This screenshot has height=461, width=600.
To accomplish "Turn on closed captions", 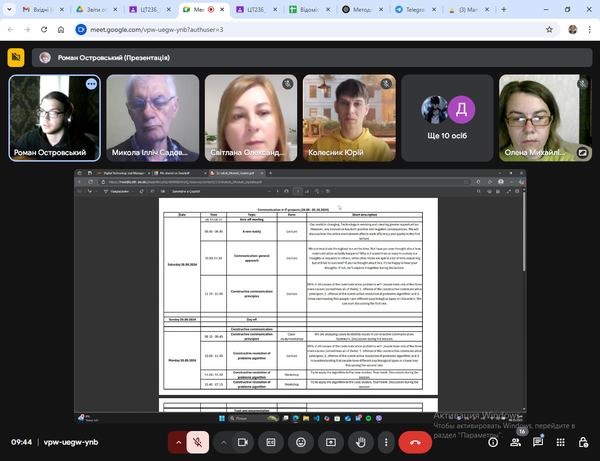I will (x=270, y=441).
